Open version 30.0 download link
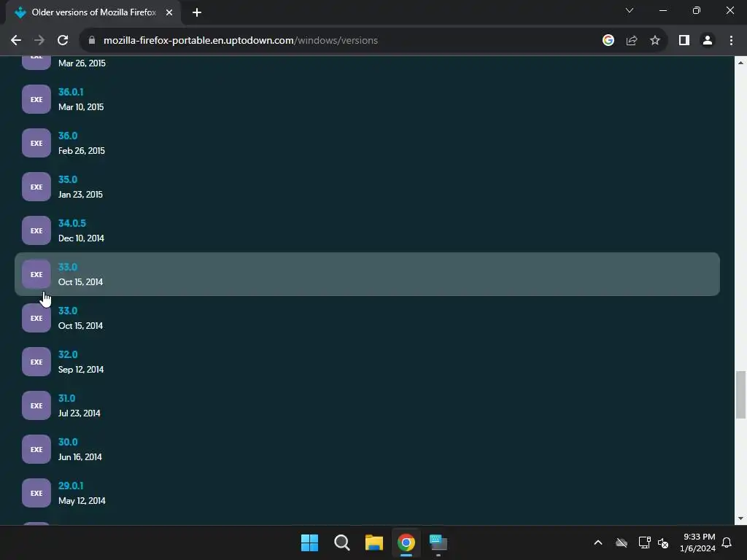The width and height of the screenshot is (747, 560). coord(68,442)
